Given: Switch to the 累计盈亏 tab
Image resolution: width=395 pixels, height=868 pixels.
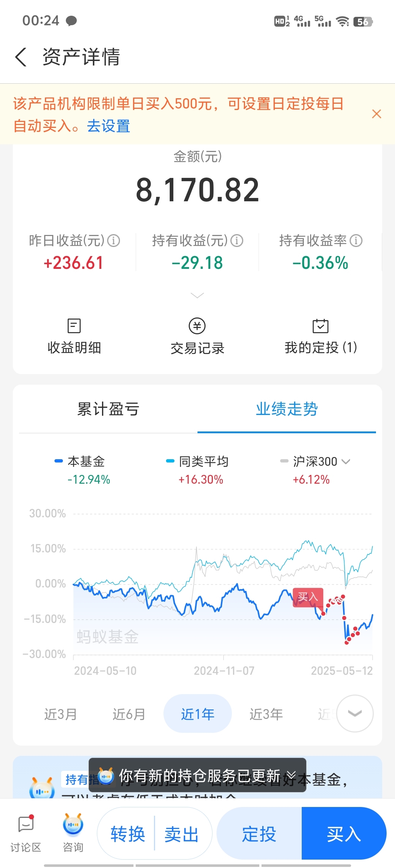Looking at the screenshot, I should [108, 409].
